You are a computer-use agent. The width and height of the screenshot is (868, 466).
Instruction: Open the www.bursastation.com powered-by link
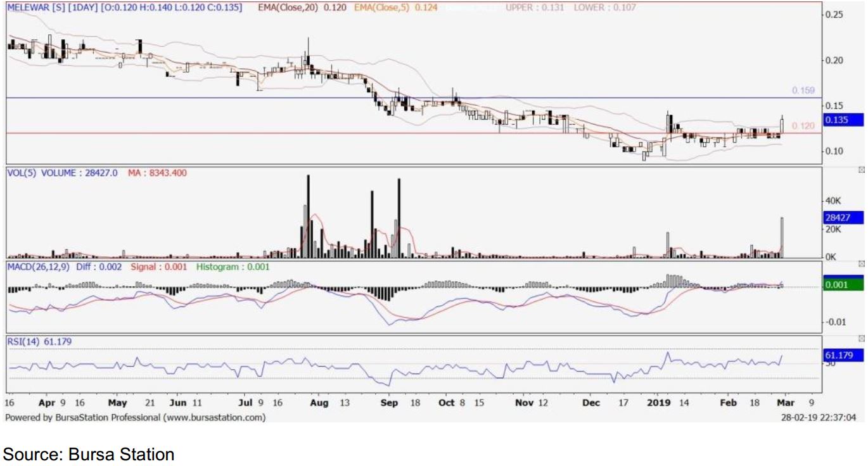[x=215, y=418]
